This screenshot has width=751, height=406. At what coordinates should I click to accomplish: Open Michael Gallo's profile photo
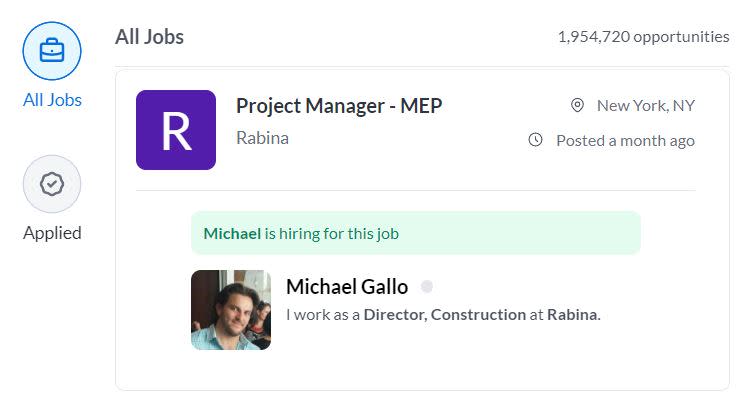pos(231,310)
